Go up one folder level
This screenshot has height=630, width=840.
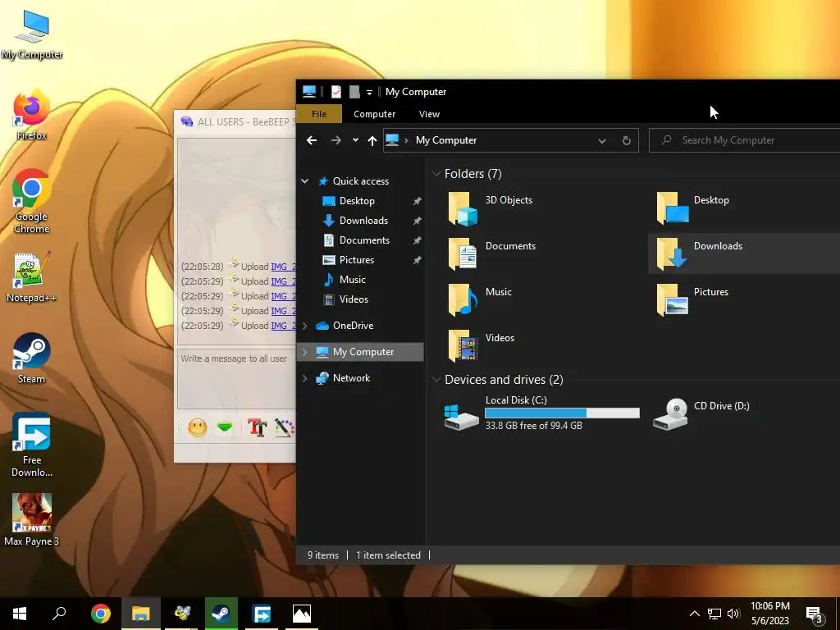tap(372, 140)
